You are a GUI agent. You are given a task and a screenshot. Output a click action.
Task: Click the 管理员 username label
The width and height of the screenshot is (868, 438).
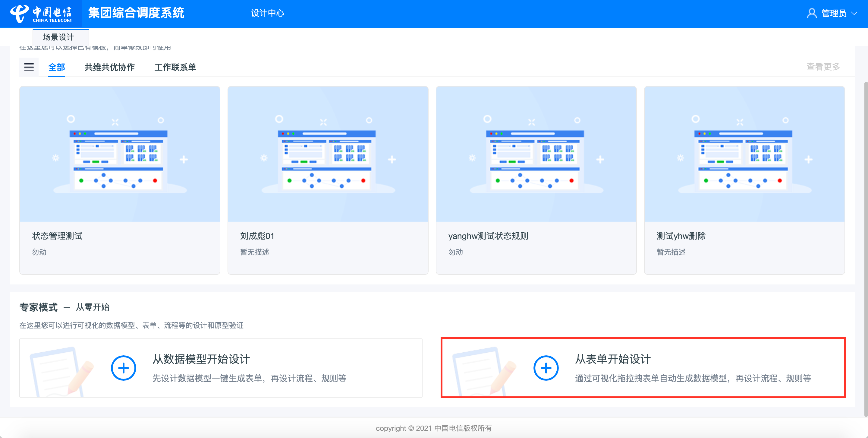tap(834, 14)
